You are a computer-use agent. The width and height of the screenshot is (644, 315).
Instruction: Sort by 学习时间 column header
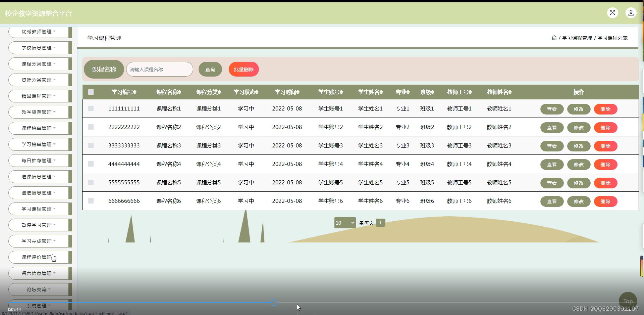pyautogui.click(x=287, y=92)
